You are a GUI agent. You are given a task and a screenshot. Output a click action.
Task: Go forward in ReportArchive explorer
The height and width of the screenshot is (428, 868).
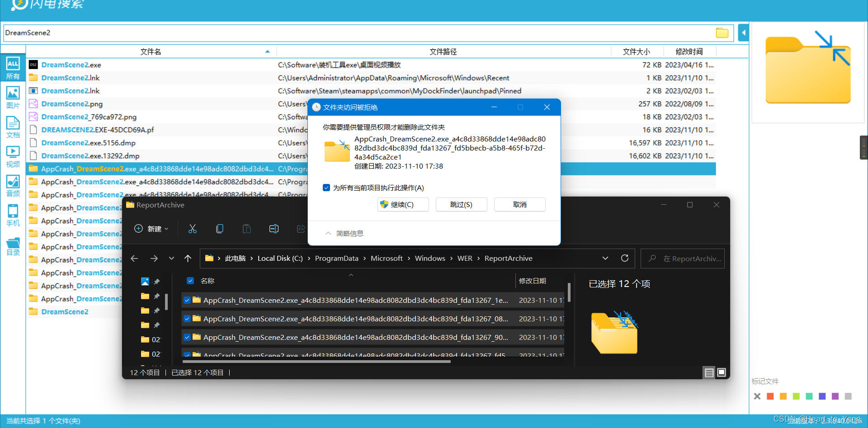click(154, 259)
